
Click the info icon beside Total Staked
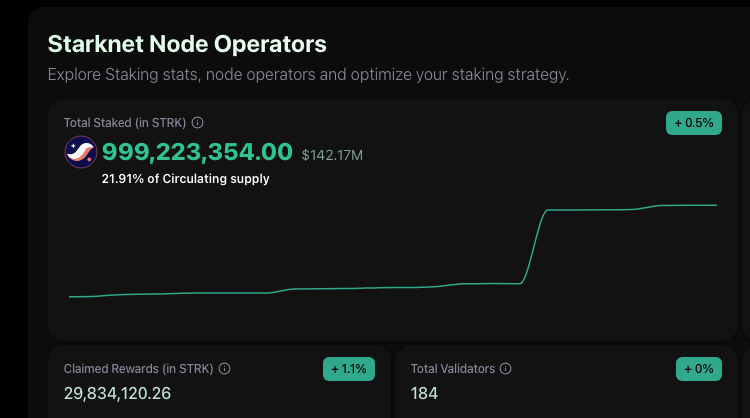pos(198,123)
